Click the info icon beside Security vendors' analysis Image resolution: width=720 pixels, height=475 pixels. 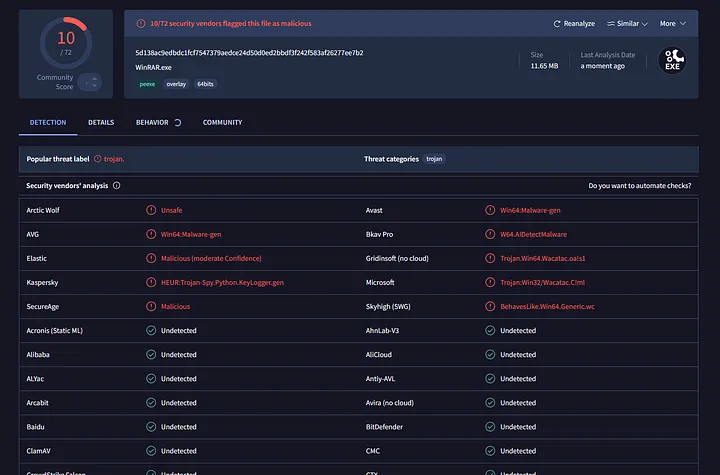click(117, 186)
